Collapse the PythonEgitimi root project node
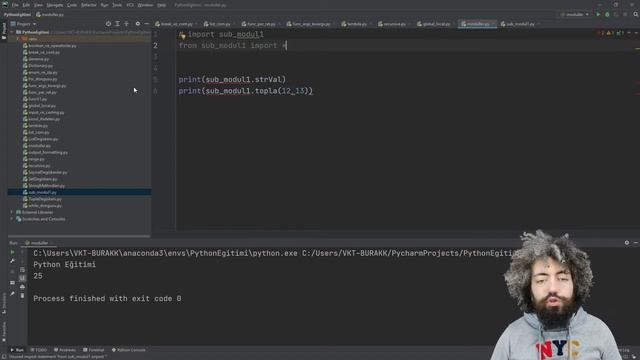 point(12,32)
